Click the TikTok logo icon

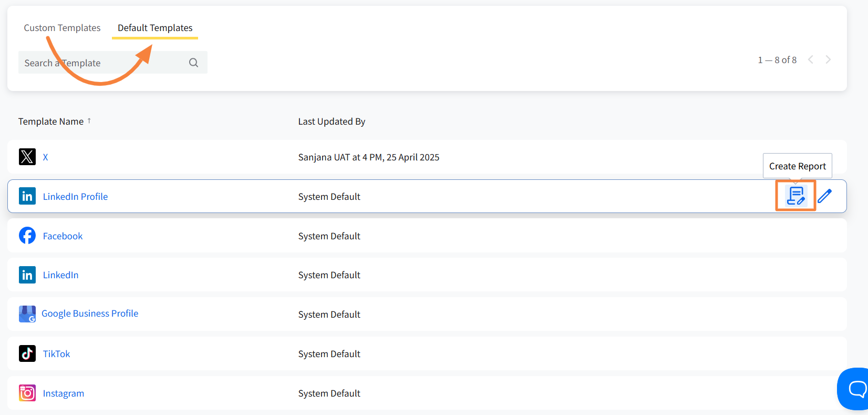(x=27, y=353)
